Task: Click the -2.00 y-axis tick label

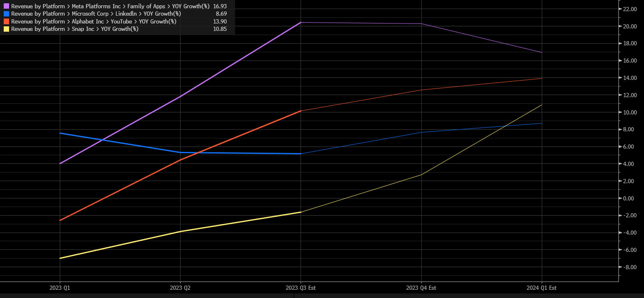Action: tap(630, 216)
